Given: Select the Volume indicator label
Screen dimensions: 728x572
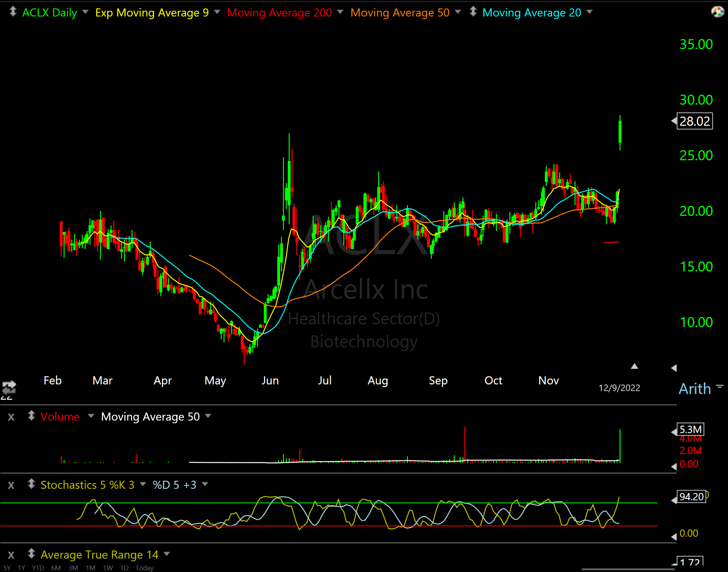Looking at the screenshot, I should coord(60,417).
